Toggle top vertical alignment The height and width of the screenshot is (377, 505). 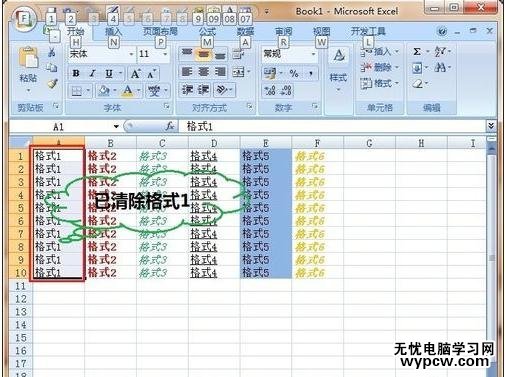(187, 53)
